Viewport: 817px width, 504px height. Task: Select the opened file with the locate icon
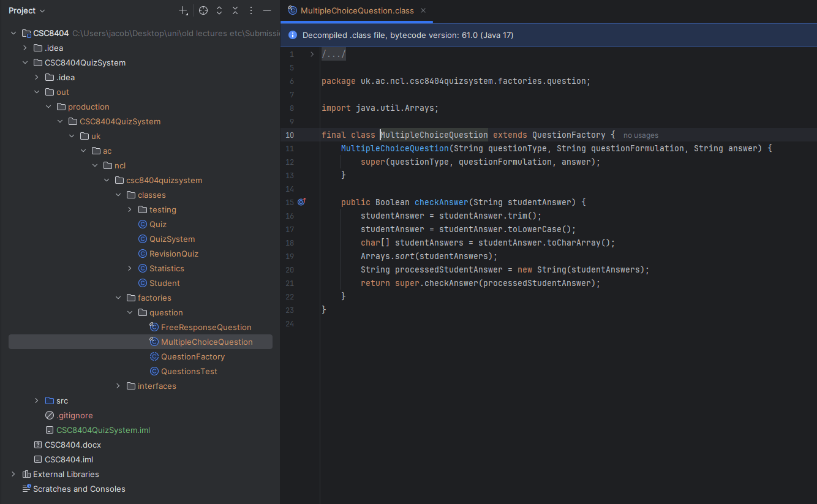pos(203,10)
